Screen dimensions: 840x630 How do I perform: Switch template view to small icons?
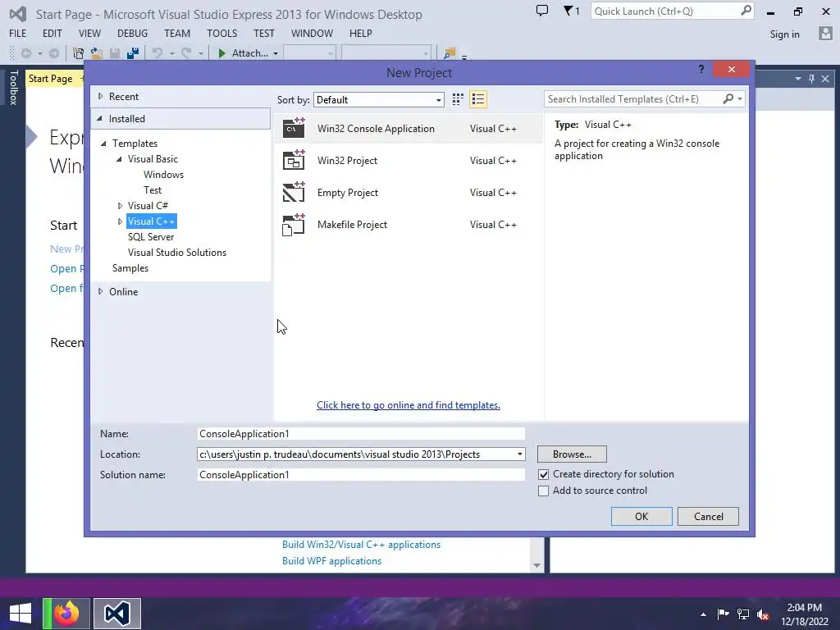(458, 99)
